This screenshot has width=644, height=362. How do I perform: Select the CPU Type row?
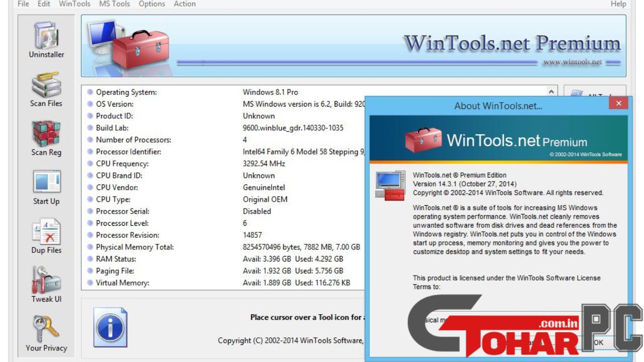pyautogui.click(x=223, y=200)
